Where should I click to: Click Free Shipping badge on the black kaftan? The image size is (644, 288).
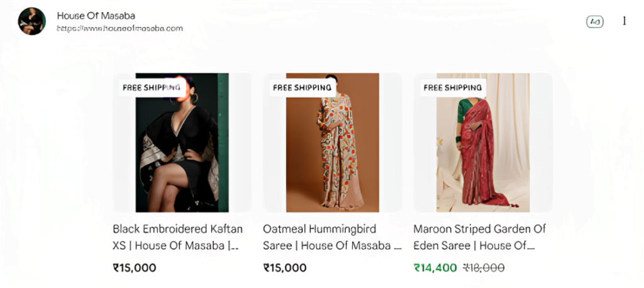(x=152, y=87)
